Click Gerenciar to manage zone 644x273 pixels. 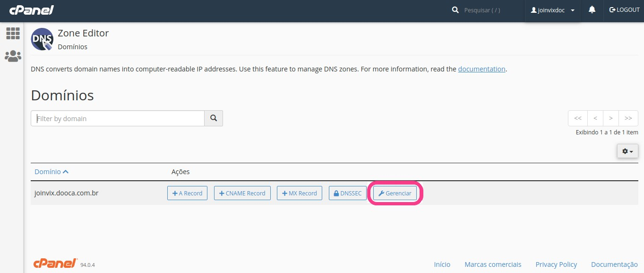tap(395, 193)
